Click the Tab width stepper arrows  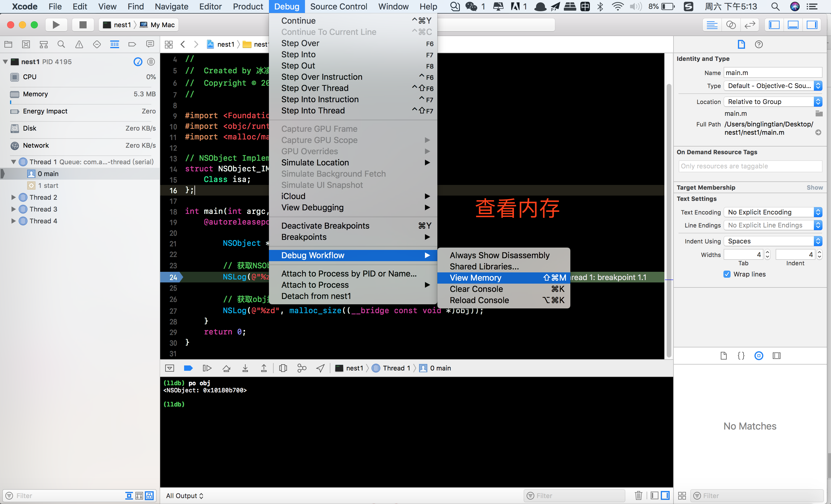(767, 255)
